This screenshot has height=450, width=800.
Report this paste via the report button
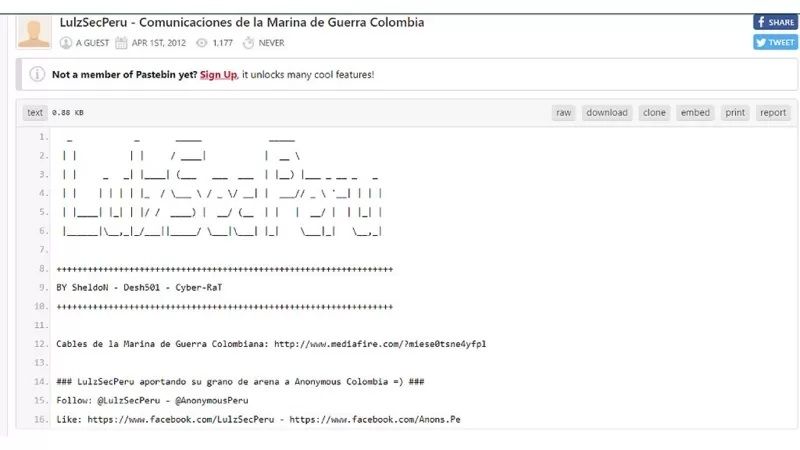(x=773, y=113)
